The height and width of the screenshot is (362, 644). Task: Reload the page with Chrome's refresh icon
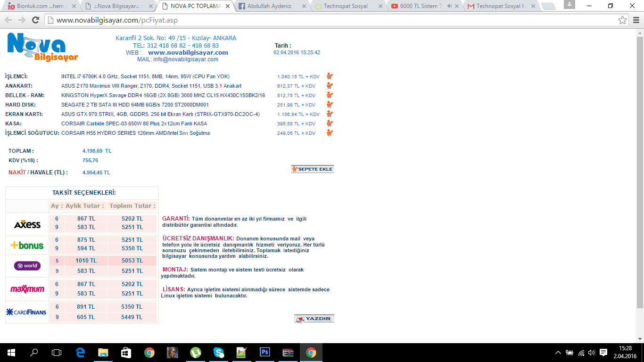click(35, 20)
